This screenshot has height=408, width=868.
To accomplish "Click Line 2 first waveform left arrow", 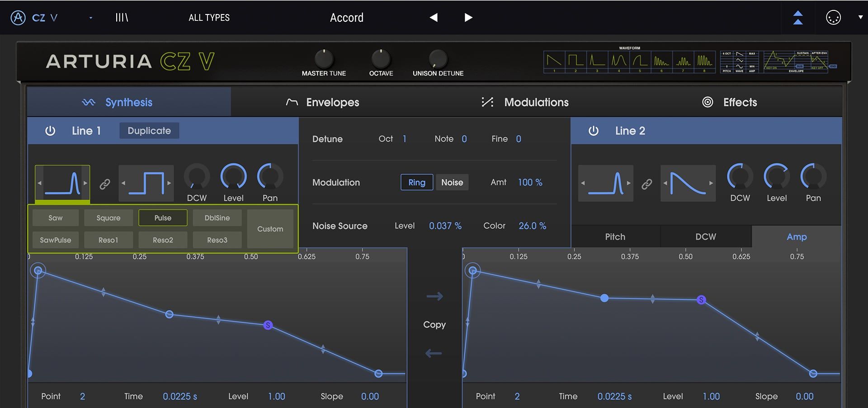I will pyautogui.click(x=583, y=183).
